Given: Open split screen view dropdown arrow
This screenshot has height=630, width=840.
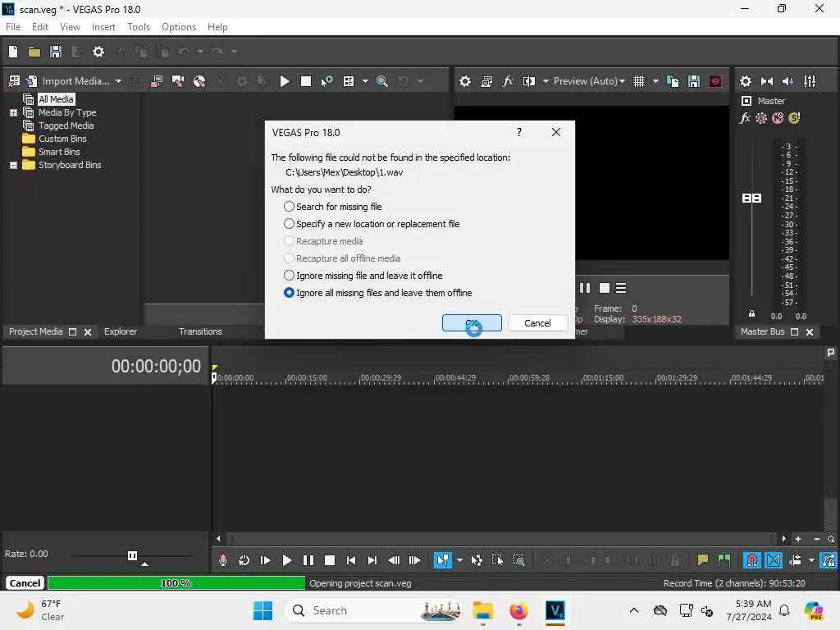Looking at the screenshot, I should 546,81.
